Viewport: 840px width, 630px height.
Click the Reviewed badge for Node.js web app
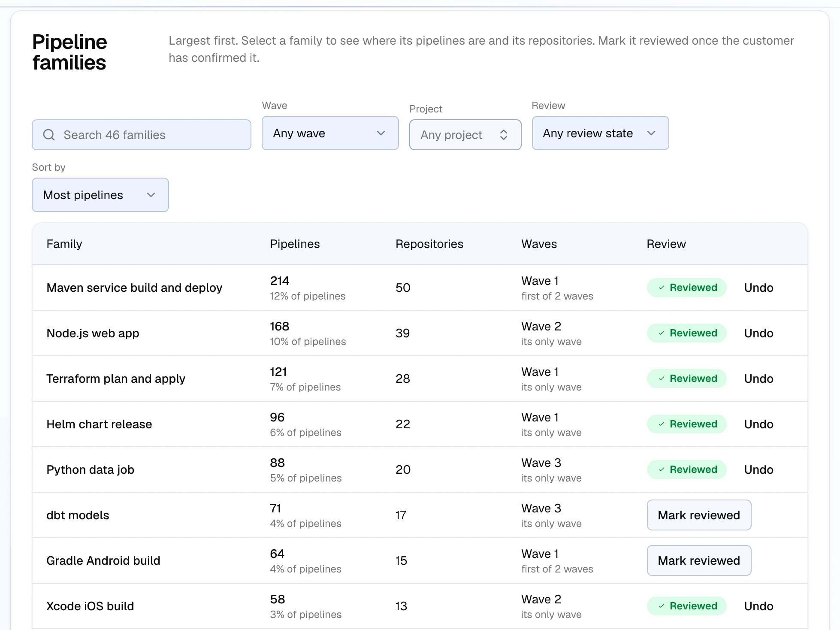coord(687,333)
